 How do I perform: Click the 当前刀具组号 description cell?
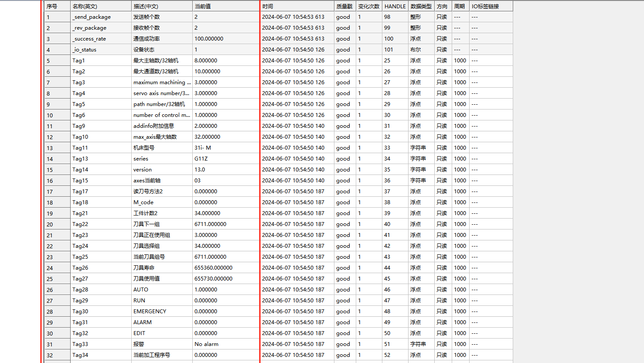[162, 257]
